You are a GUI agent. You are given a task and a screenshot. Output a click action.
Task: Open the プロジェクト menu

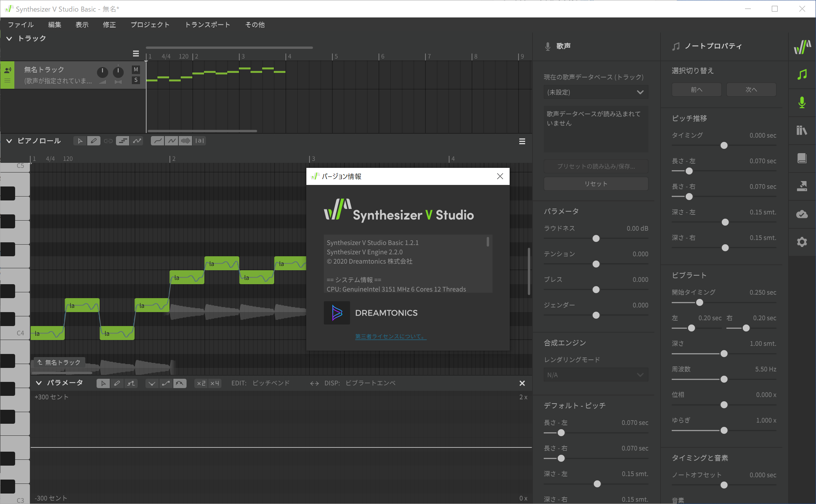pos(150,25)
